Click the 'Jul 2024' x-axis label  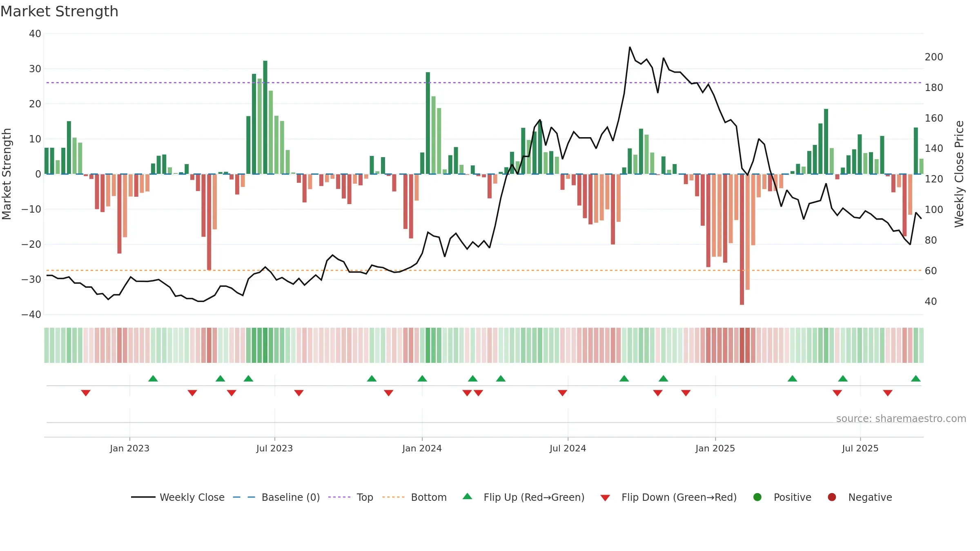[568, 448]
